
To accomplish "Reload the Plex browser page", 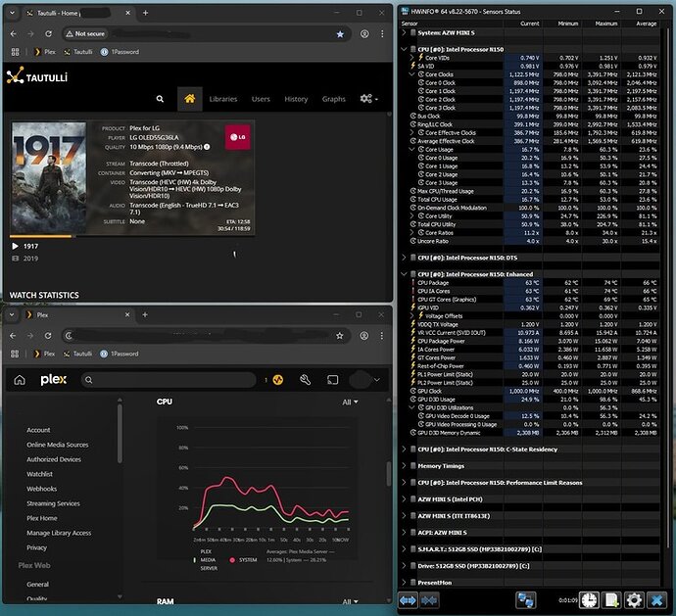I will click(x=48, y=335).
